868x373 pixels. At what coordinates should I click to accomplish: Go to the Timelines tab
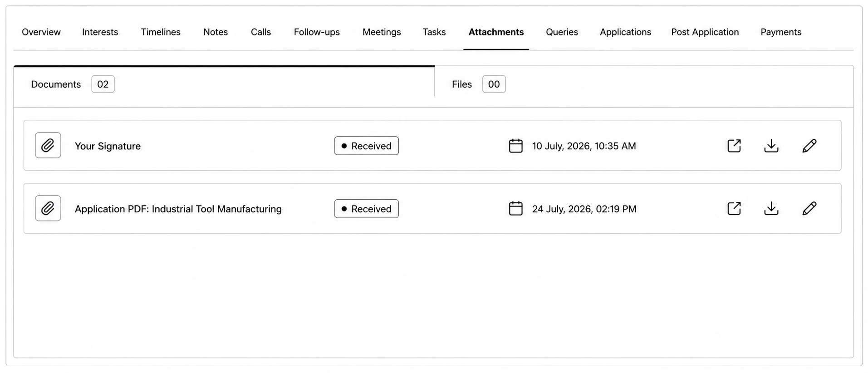tap(161, 32)
